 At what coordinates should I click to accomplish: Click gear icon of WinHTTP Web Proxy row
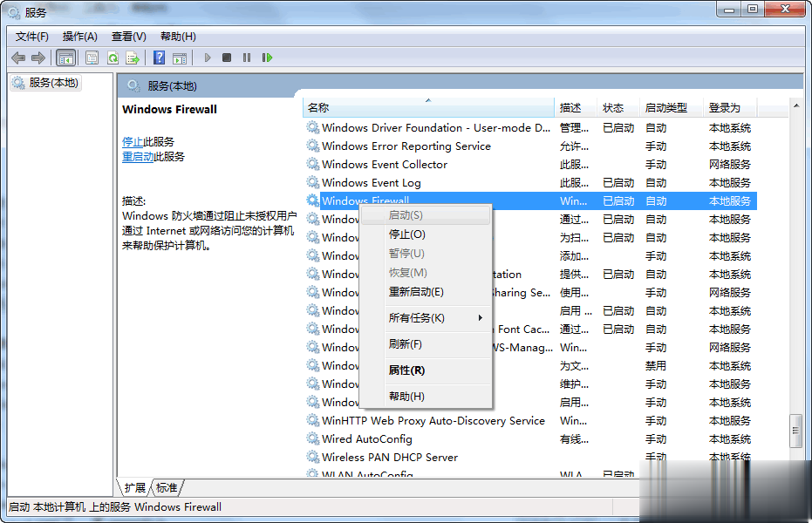coord(312,420)
